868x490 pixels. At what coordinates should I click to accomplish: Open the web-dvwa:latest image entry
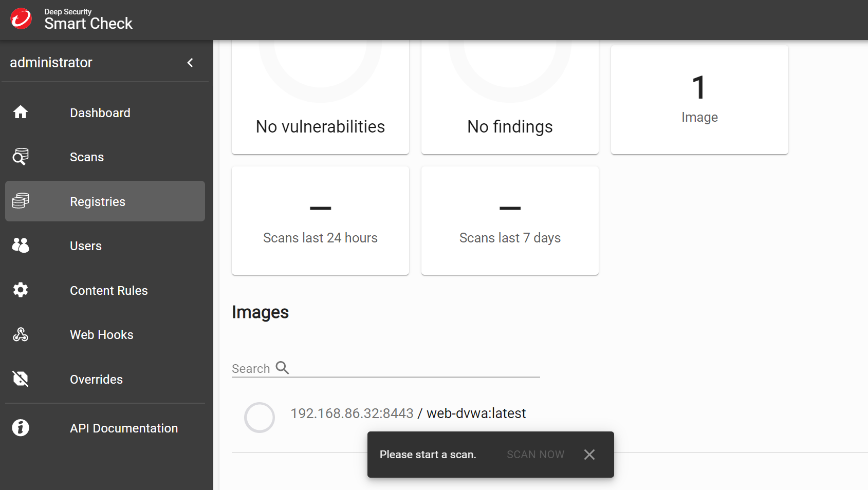408,413
